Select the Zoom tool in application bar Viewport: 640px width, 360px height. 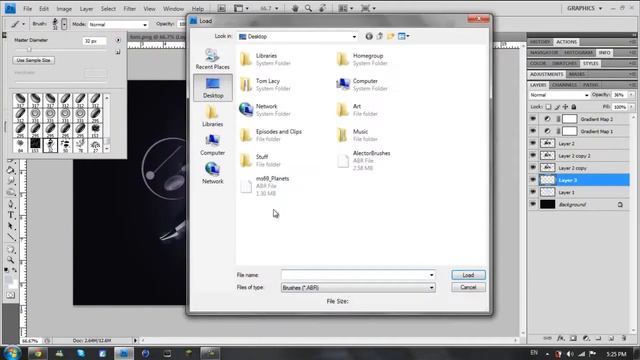[x=308, y=8]
